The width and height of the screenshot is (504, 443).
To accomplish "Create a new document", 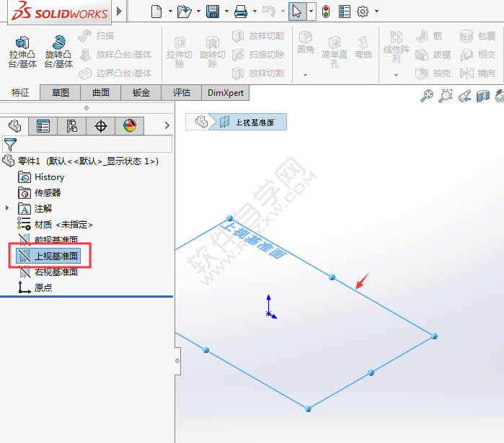I will click(156, 12).
